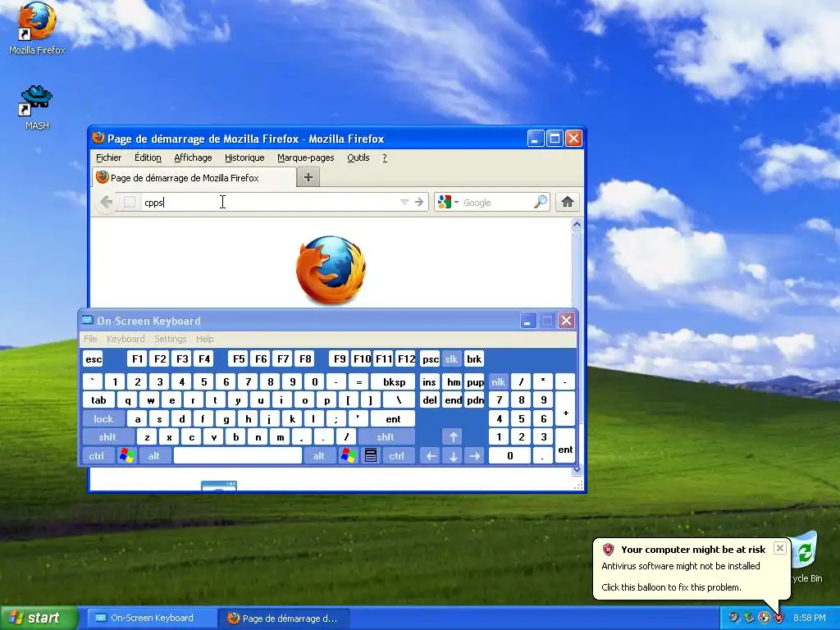840x630 pixels.
Task: Click the del key
Action: click(x=430, y=400)
